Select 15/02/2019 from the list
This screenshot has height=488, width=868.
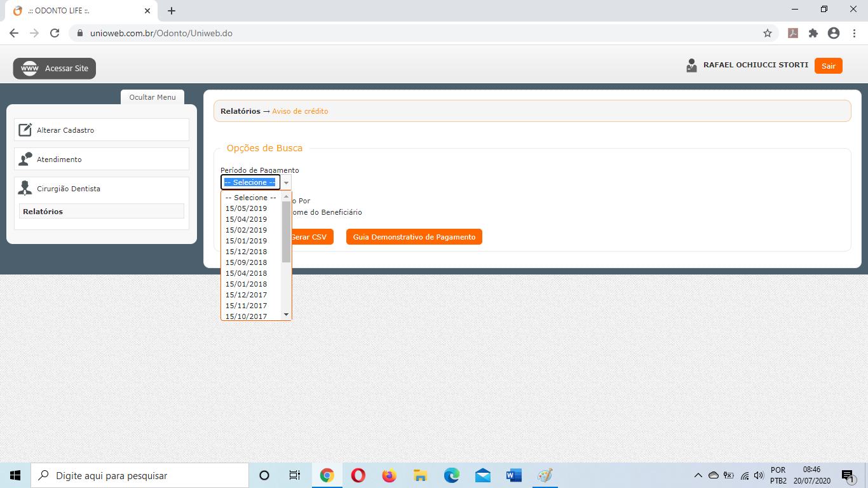pyautogui.click(x=251, y=230)
